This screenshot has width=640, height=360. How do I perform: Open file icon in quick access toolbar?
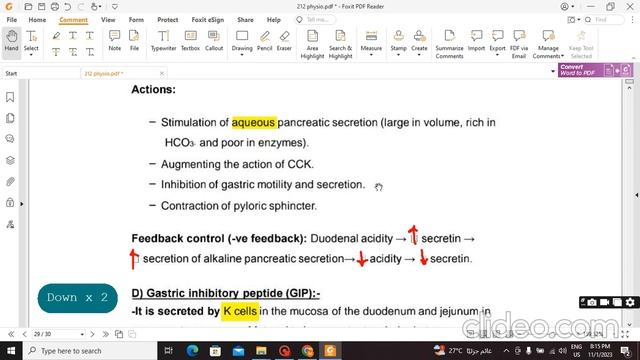click(x=28, y=7)
